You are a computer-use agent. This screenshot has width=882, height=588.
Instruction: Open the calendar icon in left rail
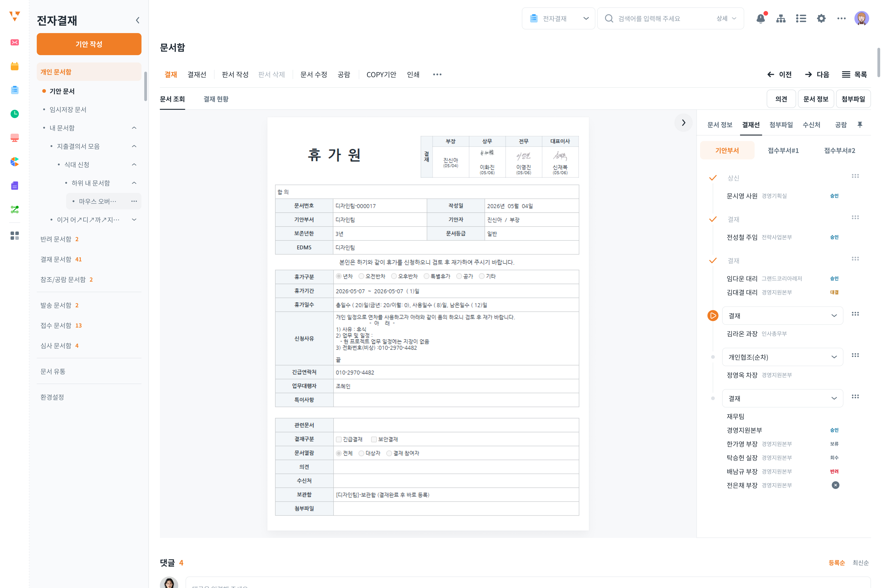(x=15, y=66)
